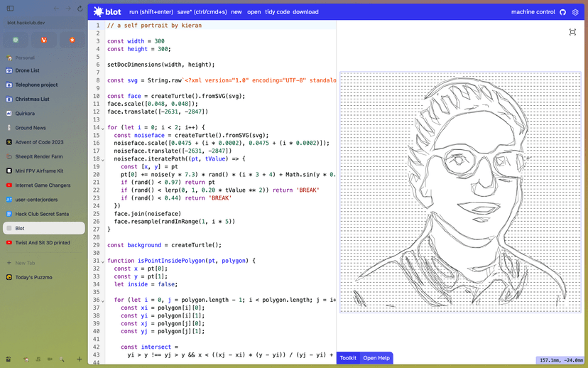
Task: Toggle the browser sidebar panel icon
Action: tap(10, 9)
